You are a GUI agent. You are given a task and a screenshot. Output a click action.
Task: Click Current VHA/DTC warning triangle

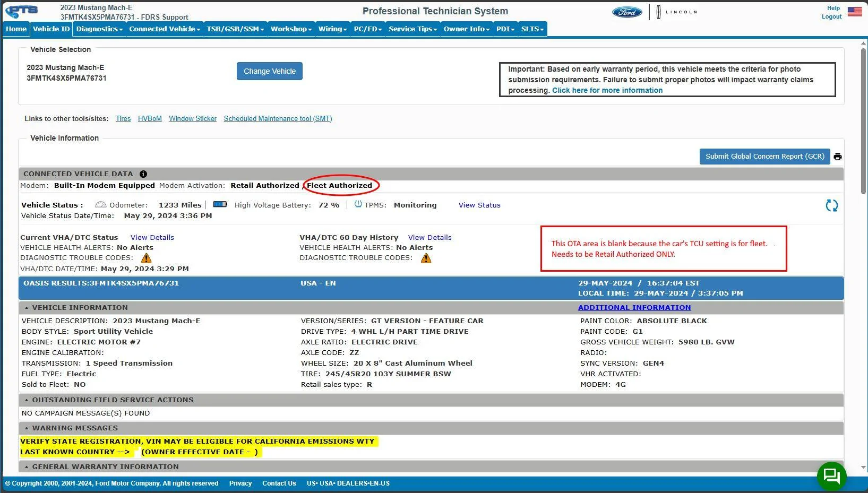146,258
